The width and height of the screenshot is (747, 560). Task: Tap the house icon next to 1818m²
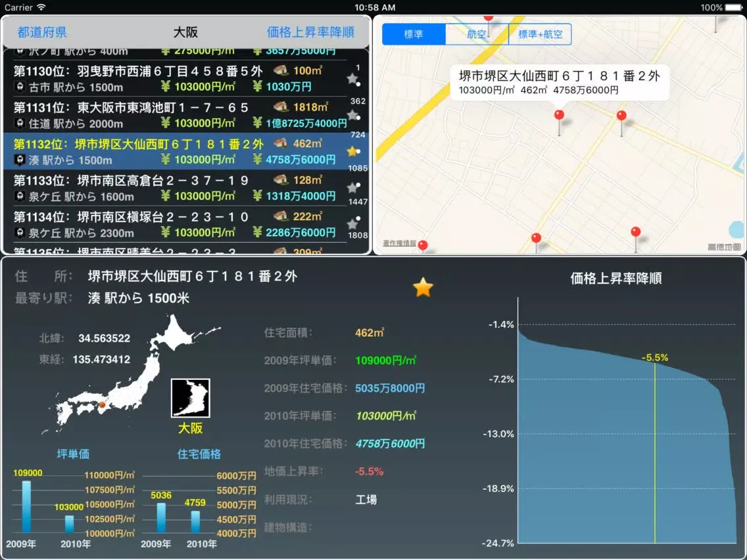point(281,106)
